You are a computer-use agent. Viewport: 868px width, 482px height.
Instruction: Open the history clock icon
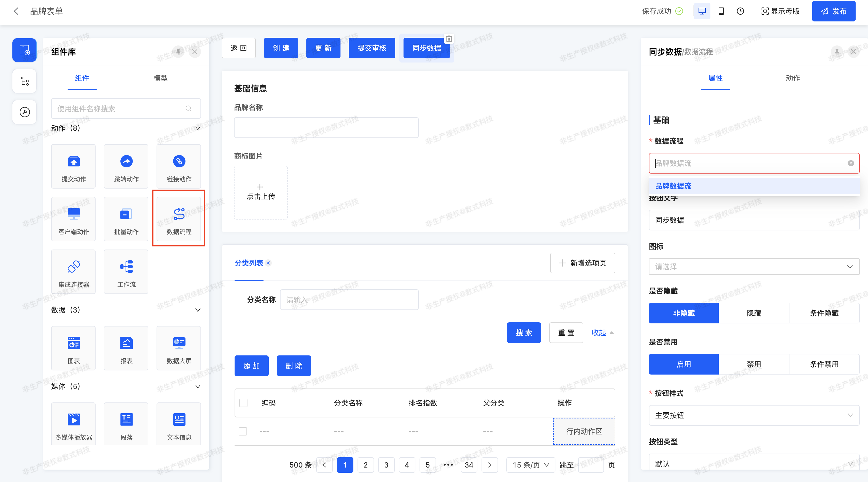740,11
